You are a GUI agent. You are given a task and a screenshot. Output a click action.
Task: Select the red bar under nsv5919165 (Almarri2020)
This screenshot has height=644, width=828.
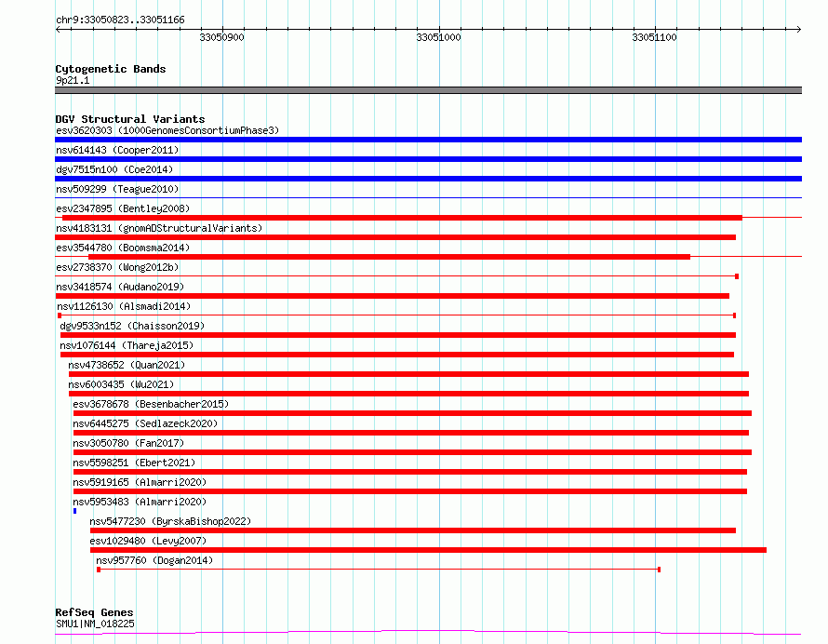[410, 491]
